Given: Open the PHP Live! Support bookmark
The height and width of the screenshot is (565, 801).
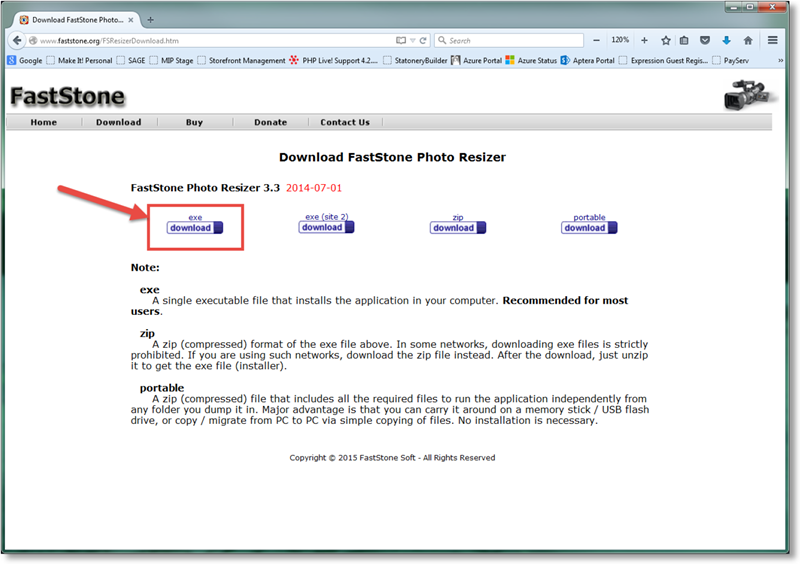Looking at the screenshot, I should point(334,60).
